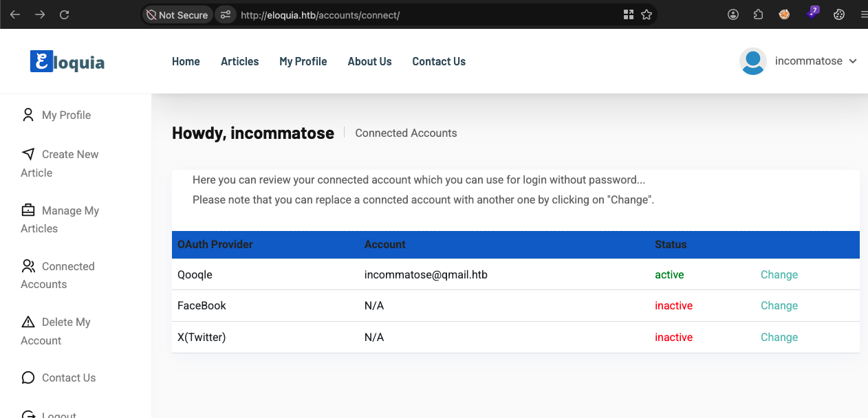Reload the page with the refresh icon
This screenshot has width=868, height=418.
tap(65, 14)
